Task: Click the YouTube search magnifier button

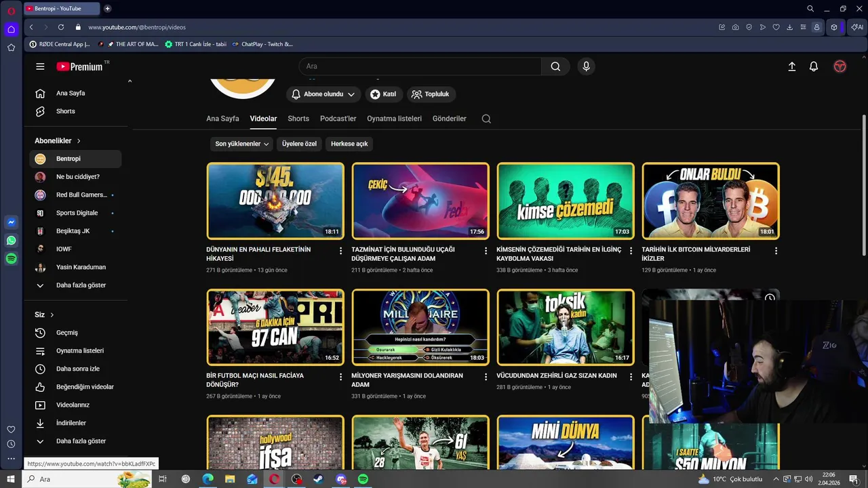Action: click(x=555, y=66)
